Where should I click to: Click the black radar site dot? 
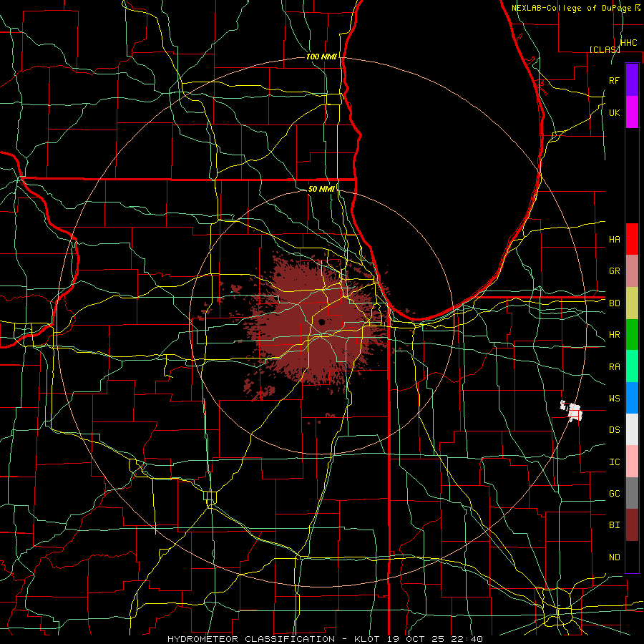[x=321, y=322]
